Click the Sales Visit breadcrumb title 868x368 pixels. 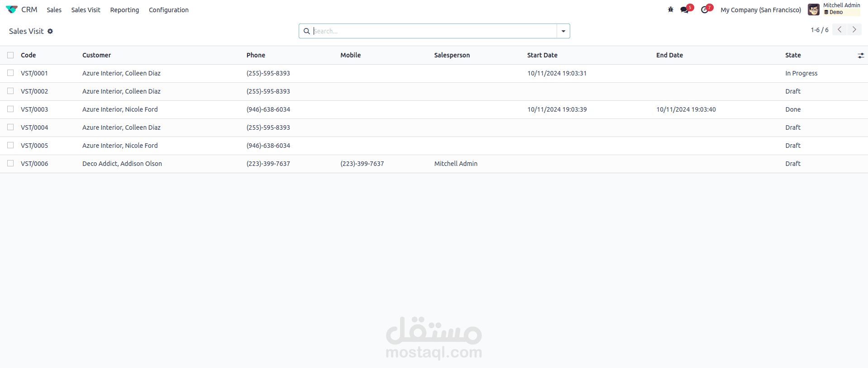pyautogui.click(x=26, y=31)
